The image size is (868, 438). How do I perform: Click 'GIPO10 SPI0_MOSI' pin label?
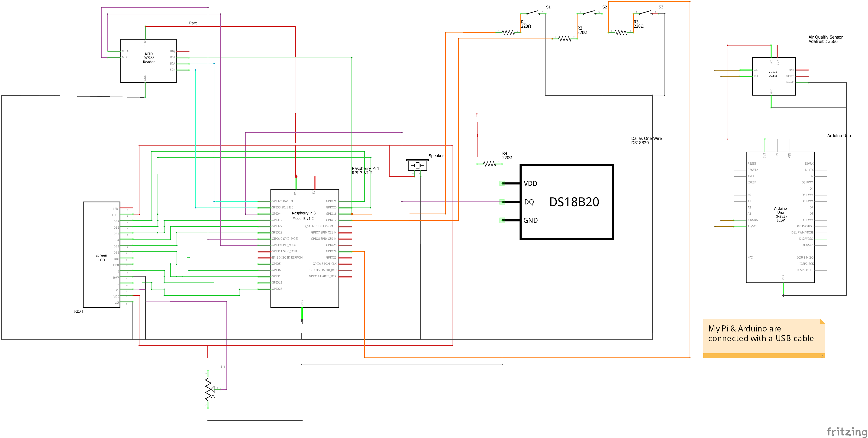coord(285,239)
